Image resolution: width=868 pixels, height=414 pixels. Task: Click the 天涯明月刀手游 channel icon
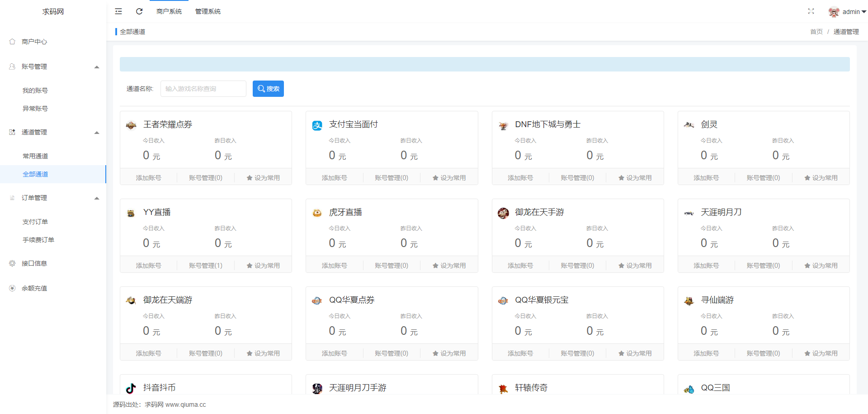[317, 388]
